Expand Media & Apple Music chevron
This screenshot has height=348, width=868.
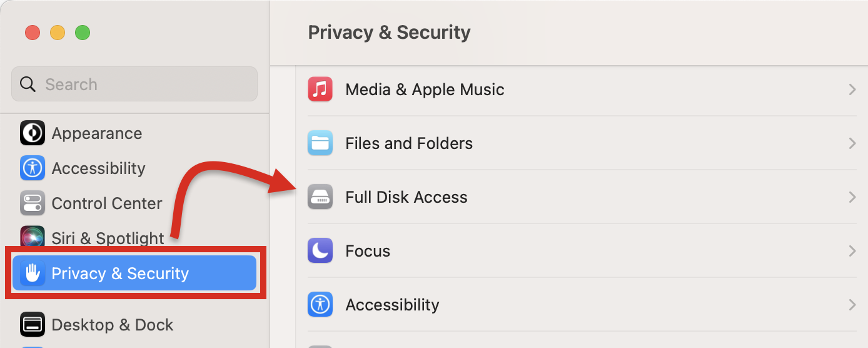852,90
